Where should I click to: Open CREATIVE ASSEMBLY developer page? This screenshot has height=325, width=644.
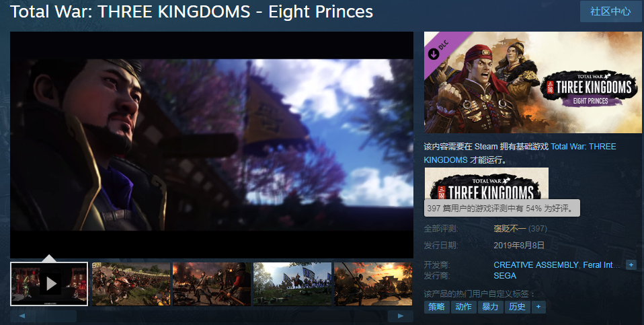pos(536,265)
